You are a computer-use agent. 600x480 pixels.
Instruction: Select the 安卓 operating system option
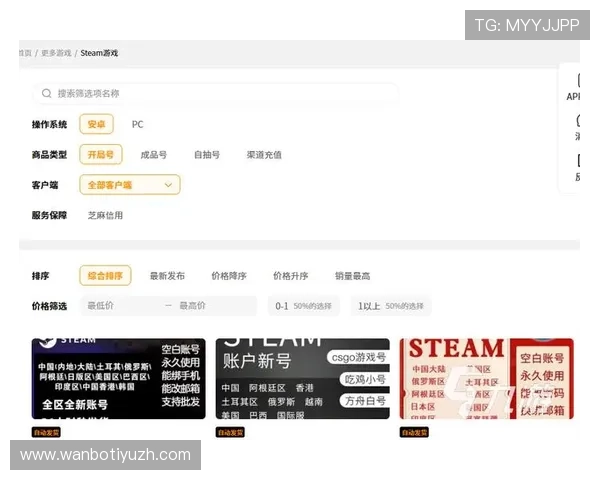pos(96,124)
